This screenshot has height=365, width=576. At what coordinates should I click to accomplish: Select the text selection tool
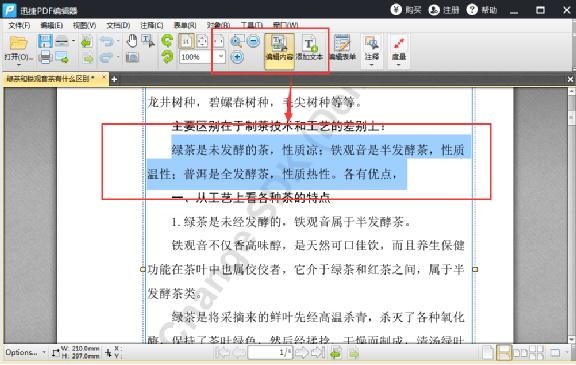148,41
